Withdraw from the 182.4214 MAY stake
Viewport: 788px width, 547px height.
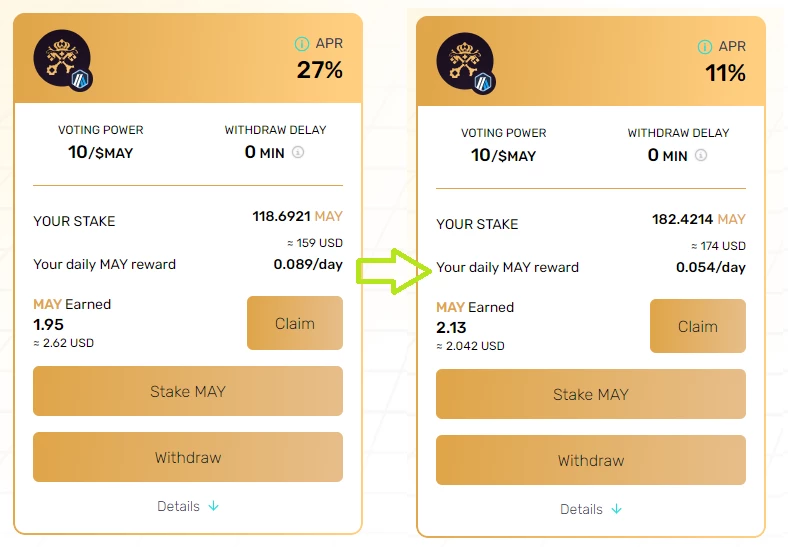(591, 460)
